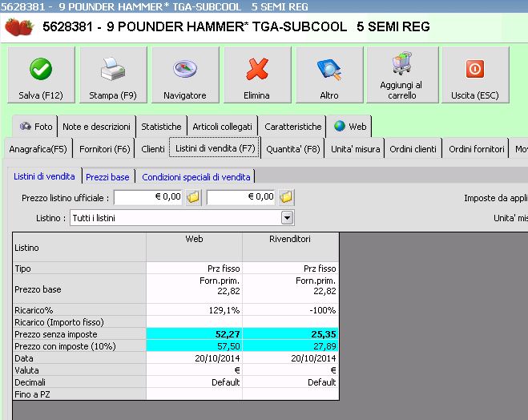The image size is (528, 420).
Task: Open the Clienti tab
Action: (x=153, y=149)
